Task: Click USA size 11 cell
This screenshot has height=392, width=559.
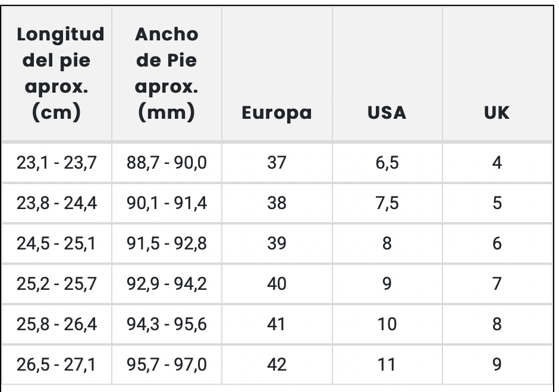Action: point(387,364)
